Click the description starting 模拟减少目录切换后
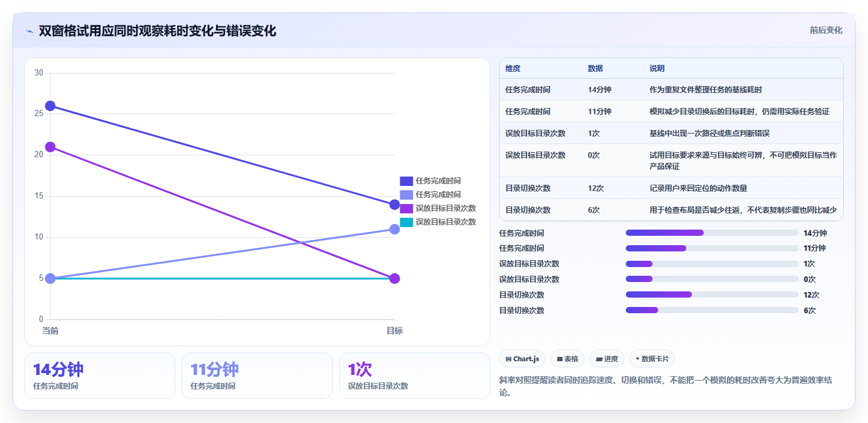Viewport: 868px width, 423px height. [x=739, y=112]
